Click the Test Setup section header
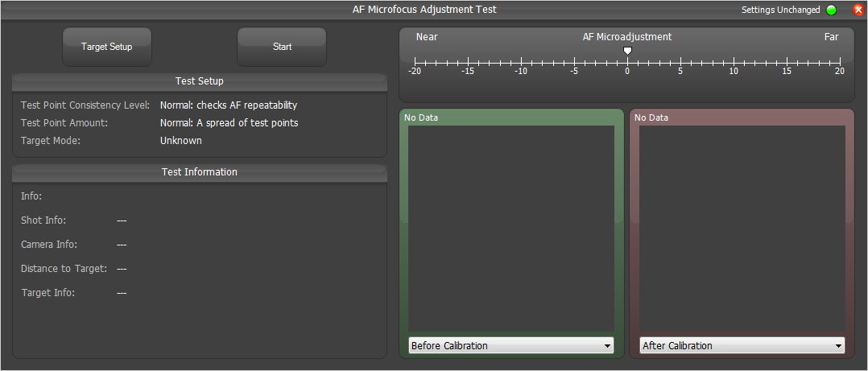 point(200,81)
